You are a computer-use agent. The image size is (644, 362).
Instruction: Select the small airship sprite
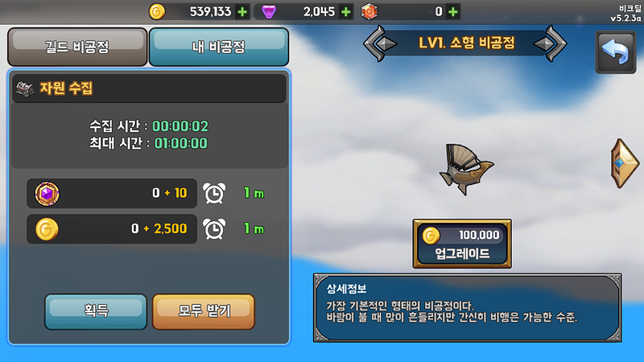pyautogui.click(x=466, y=169)
